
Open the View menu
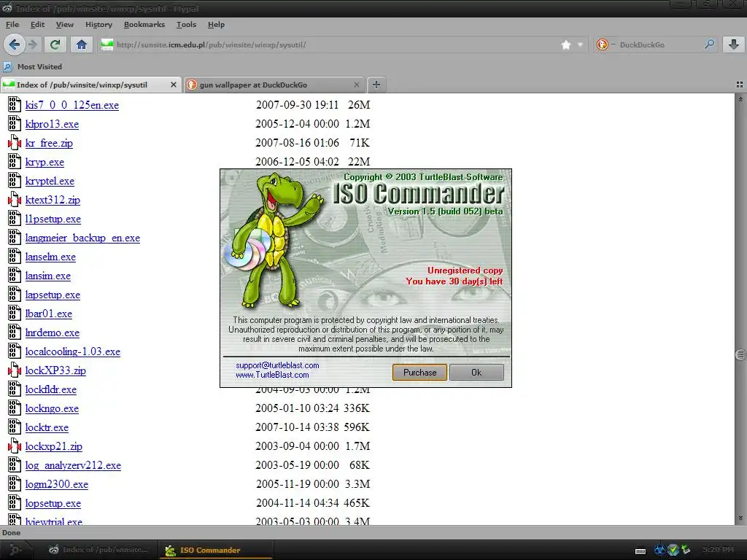[x=65, y=24]
